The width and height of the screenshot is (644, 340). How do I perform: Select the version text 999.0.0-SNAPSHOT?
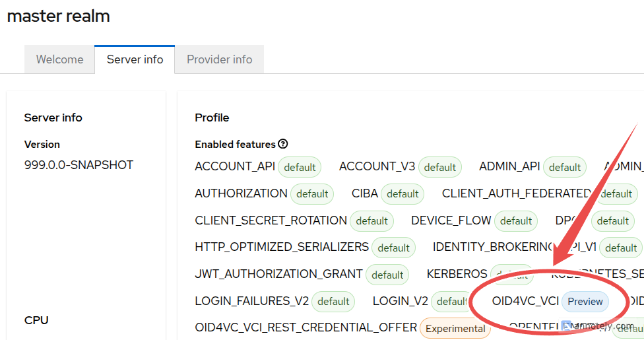tap(79, 165)
